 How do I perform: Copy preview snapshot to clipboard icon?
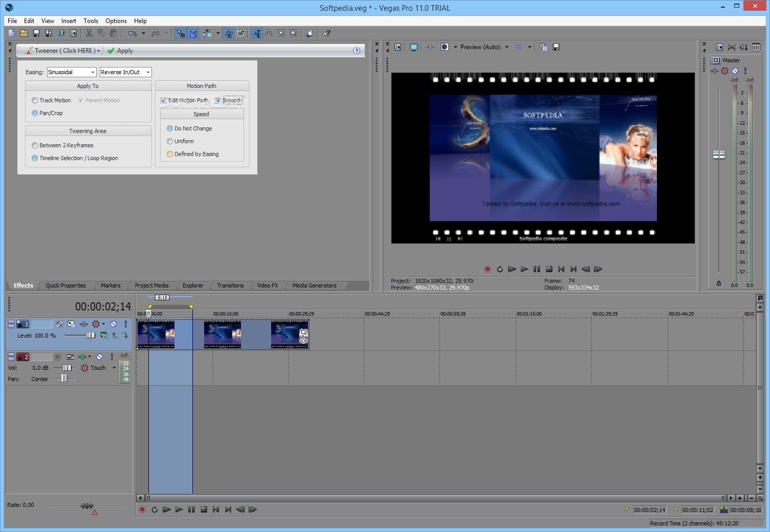pos(543,47)
